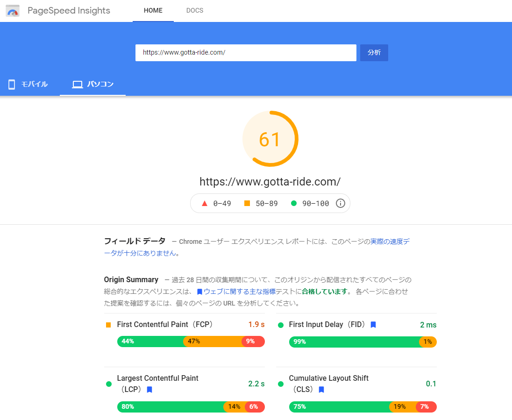Open the ウェブに関する主な指標 link

pos(240,292)
